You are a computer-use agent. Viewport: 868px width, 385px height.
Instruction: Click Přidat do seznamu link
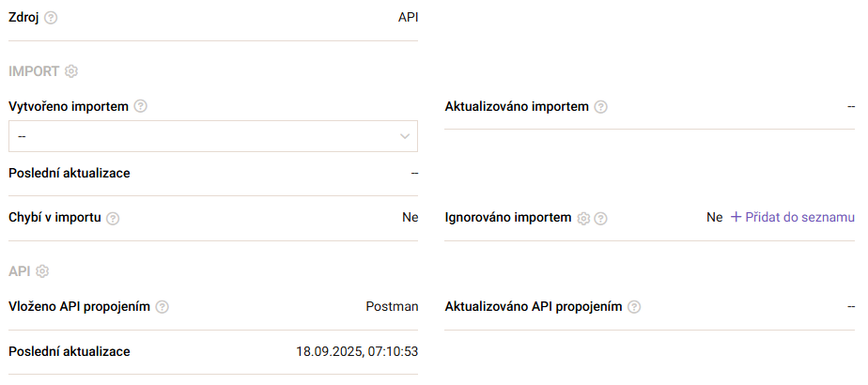793,217
